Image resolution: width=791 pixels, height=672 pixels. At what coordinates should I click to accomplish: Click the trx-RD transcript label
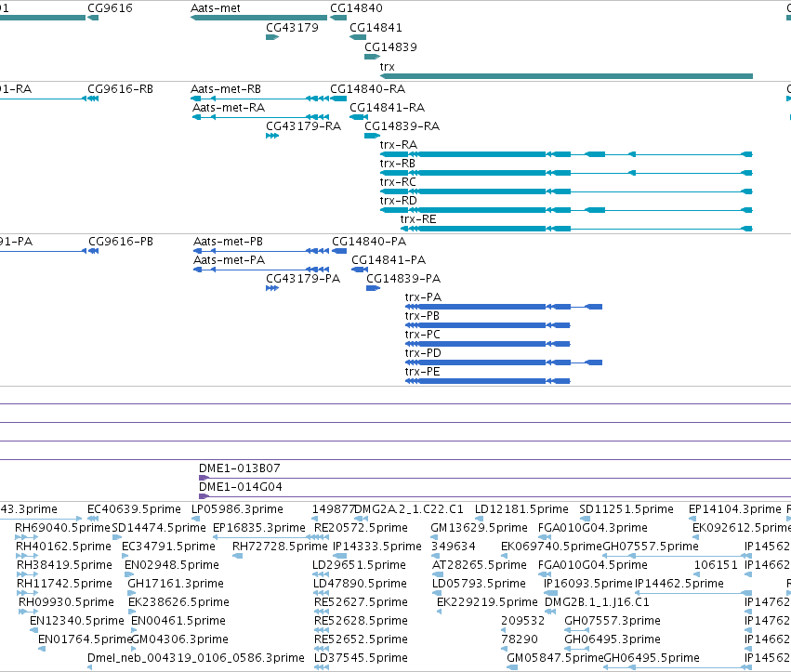(x=399, y=201)
